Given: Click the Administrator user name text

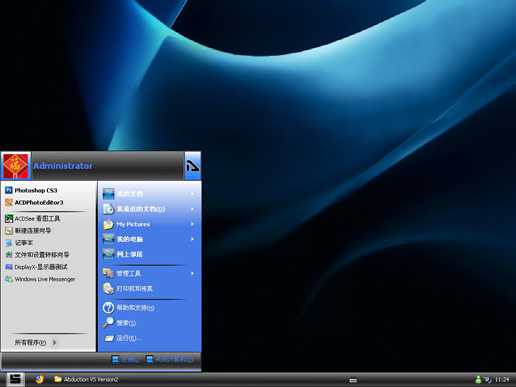Looking at the screenshot, I should [x=63, y=166].
